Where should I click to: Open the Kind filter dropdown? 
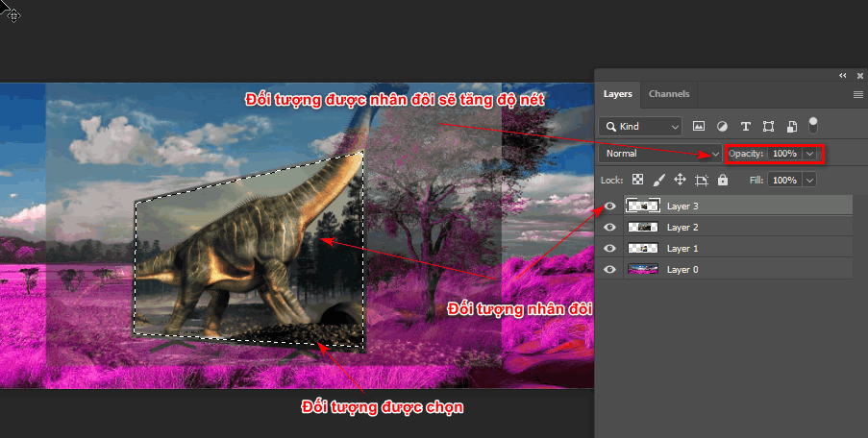[x=640, y=127]
